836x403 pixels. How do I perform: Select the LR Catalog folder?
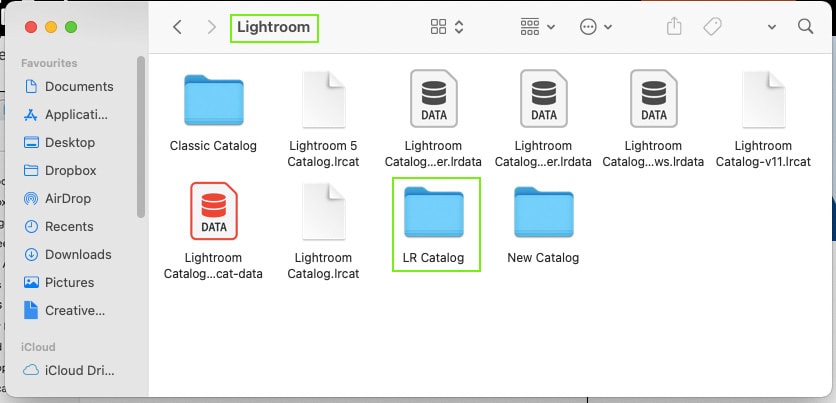(x=434, y=212)
